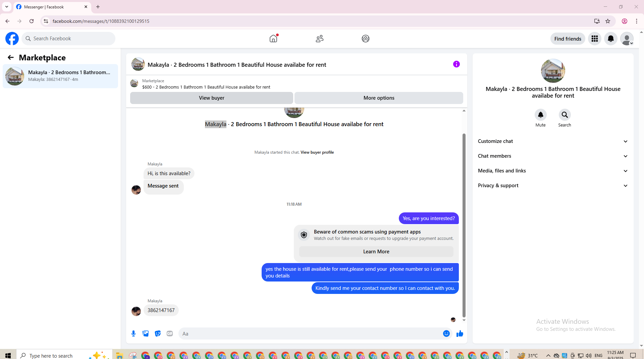Open the Facebook home logo
This screenshot has height=359, width=644.
12,39
